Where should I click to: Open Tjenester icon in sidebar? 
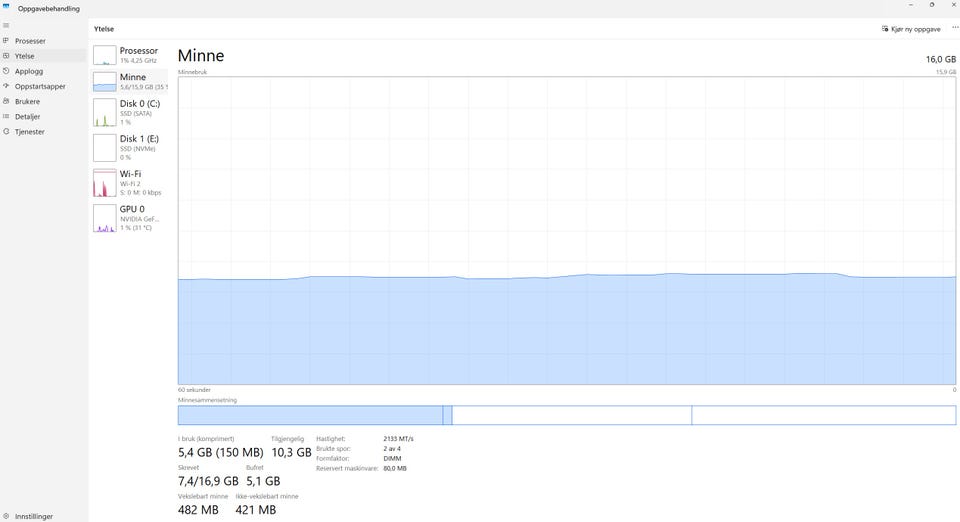(6, 132)
